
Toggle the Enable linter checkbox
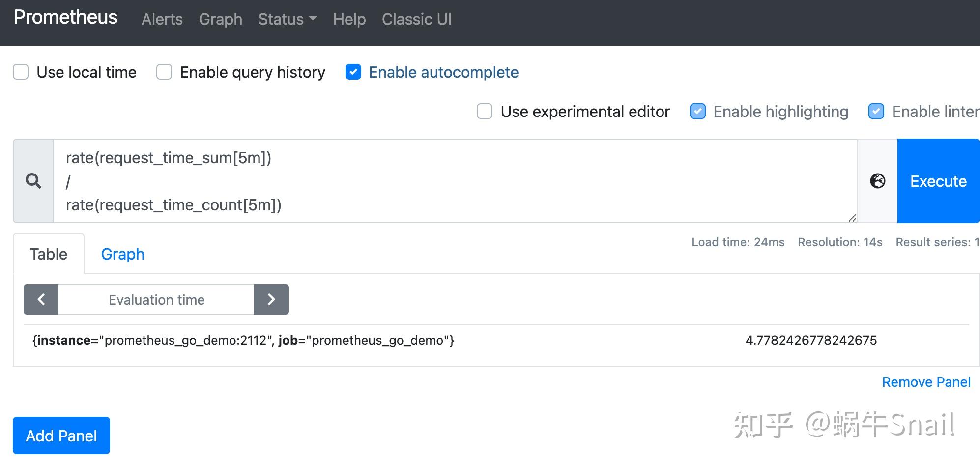pyautogui.click(x=876, y=112)
